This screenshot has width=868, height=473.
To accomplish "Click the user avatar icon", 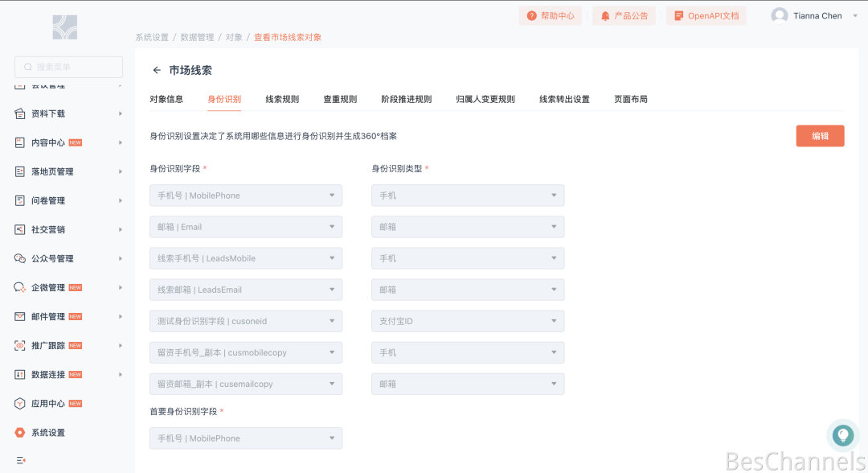I will (x=780, y=15).
